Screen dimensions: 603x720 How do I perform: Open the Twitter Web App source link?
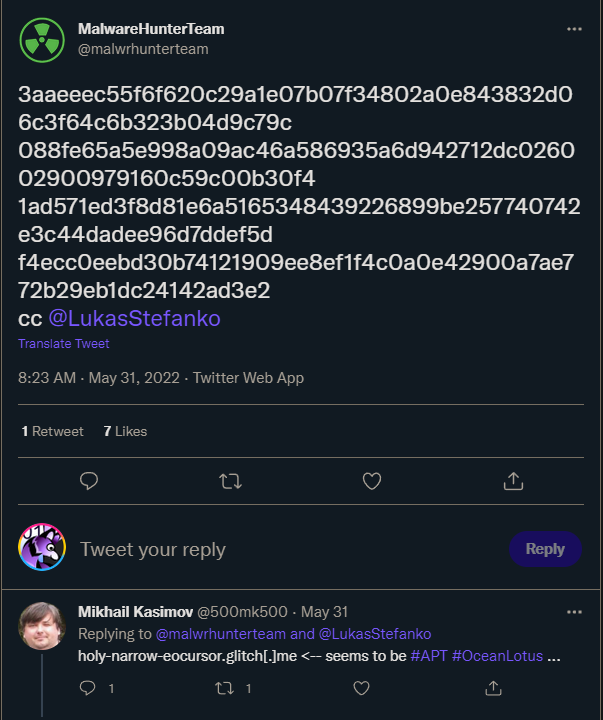coord(248,378)
